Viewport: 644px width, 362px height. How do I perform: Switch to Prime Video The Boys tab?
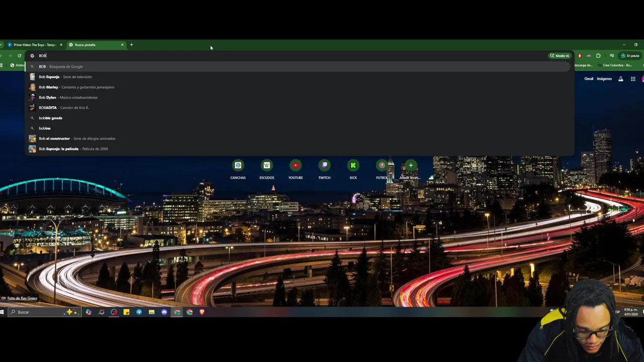[34, 45]
